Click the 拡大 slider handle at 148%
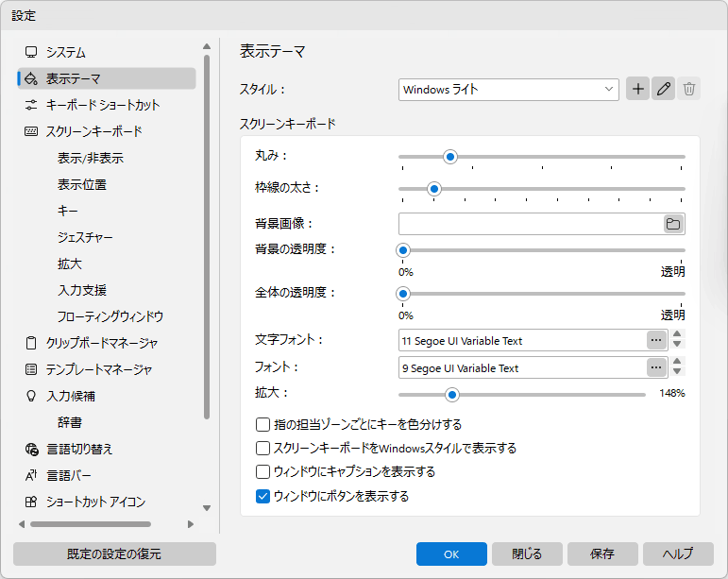728x579 pixels. coord(451,395)
